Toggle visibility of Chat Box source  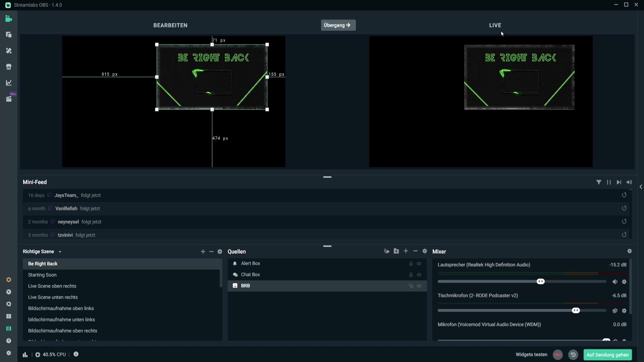419,275
